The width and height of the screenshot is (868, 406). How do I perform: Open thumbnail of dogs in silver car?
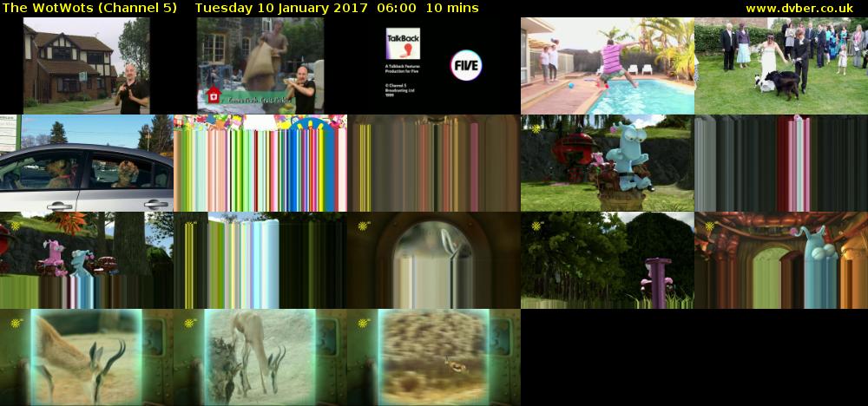[86, 163]
